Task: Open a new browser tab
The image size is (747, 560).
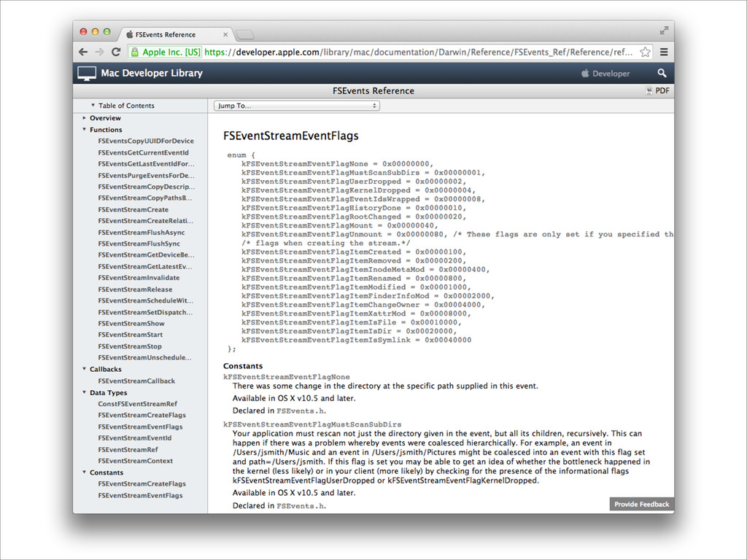Action: coord(245,34)
